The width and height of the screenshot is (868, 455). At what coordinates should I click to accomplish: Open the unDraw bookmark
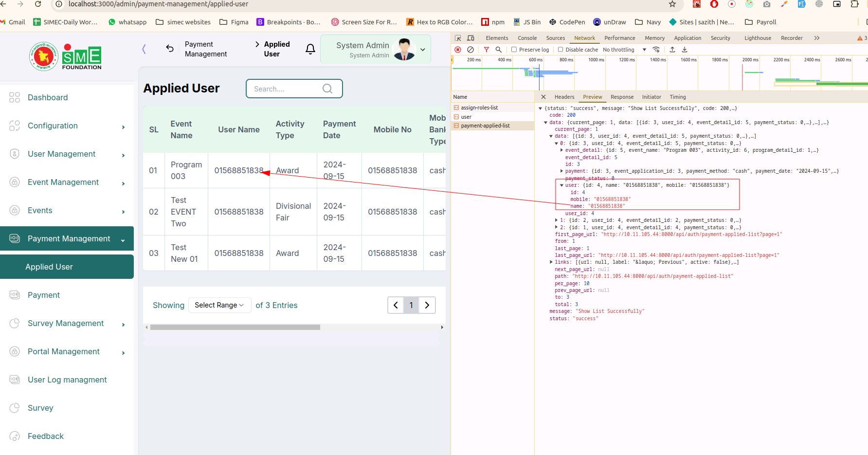(610, 22)
